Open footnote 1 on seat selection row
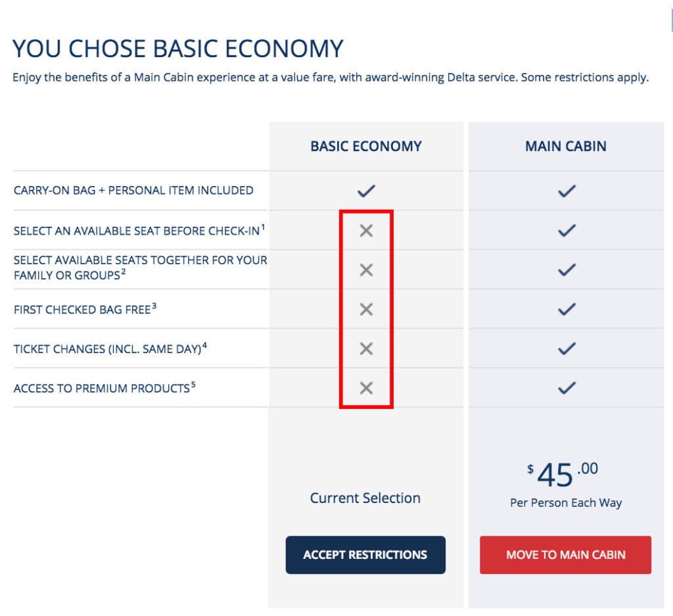Image resolution: width=673 pixels, height=616 pixels. [x=263, y=227]
